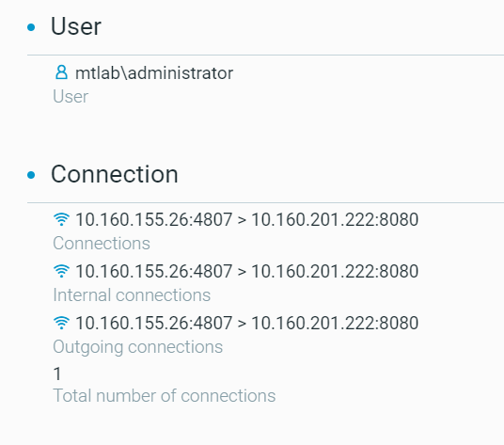The width and height of the screenshot is (504, 445).
Task: Click the wifi icon above Outgoing connections
Action: pos(61,323)
